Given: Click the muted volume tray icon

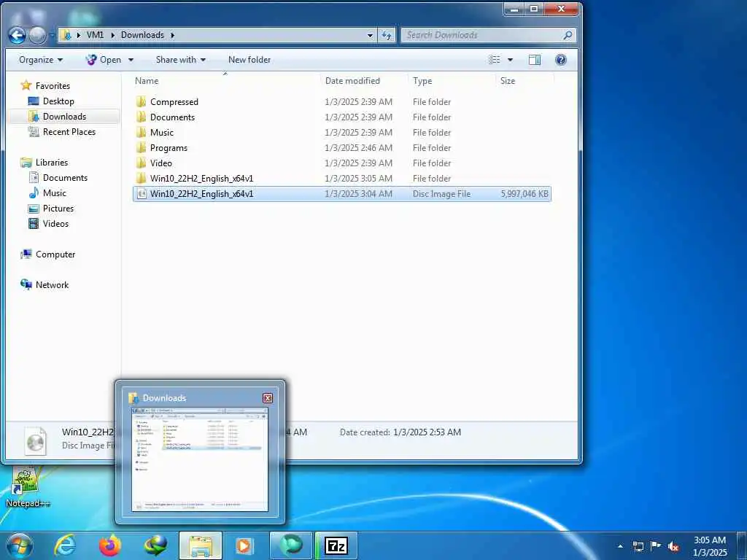Looking at the screenshot, I should click(673, 547).
